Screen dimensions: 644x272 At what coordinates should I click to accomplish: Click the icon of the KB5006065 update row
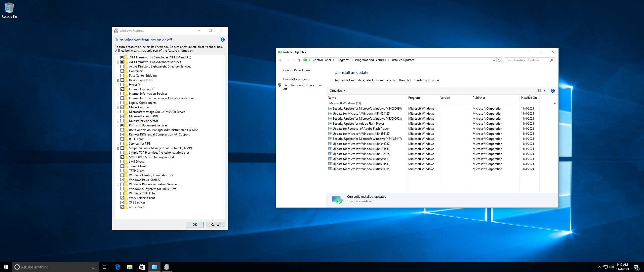pyautogui.click(x=330, y=169)
